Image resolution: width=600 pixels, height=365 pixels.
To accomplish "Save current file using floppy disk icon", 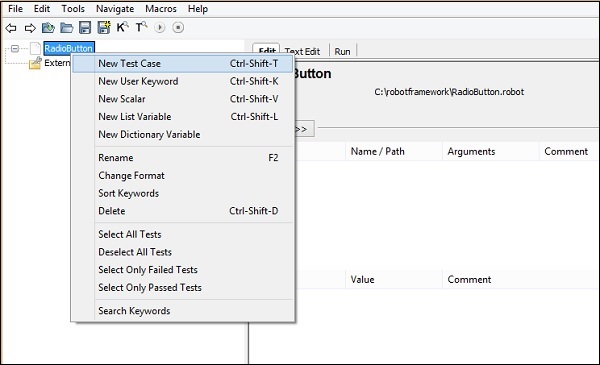I will point(85,28).
